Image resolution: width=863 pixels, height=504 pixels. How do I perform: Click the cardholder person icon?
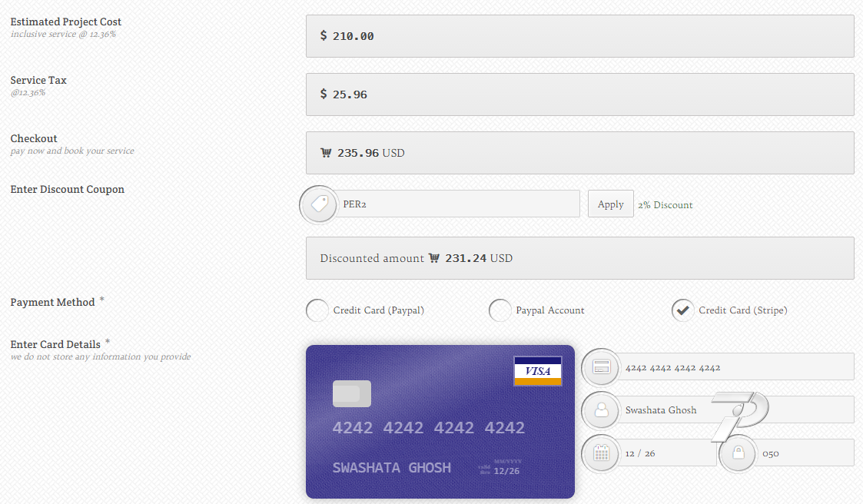(x=601, y=410)
